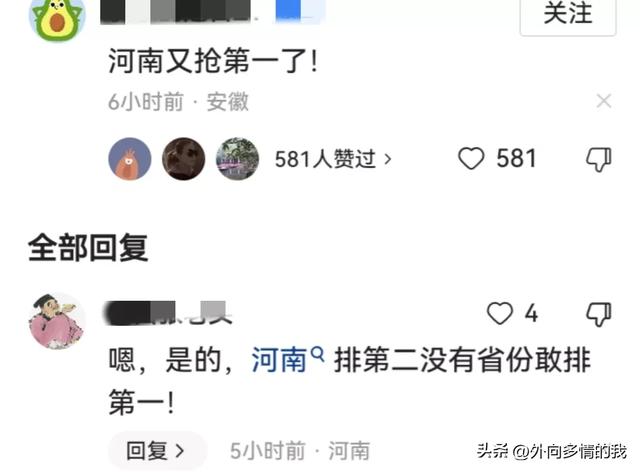Like the comment with 581 likes
The width and height of the screenshot is (640, 472).
click(x=471, y=158)
